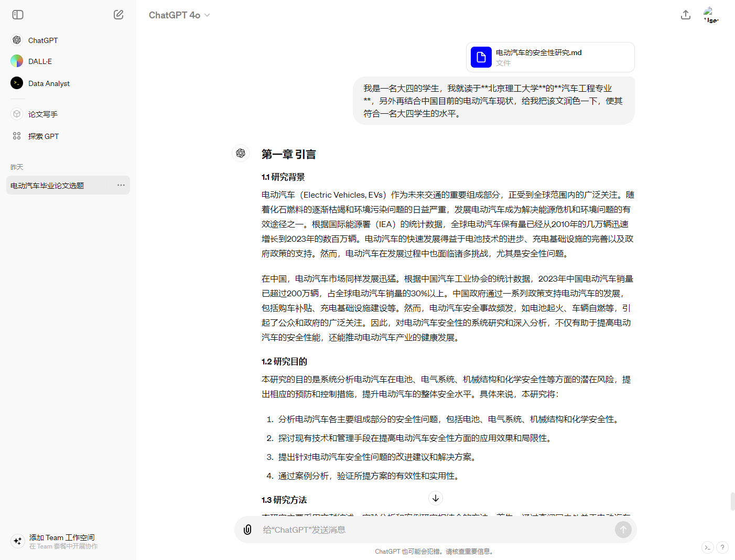Click the paperclip attach file icon
The height and width of the screenshot is (560, 735).
(247, 530)
